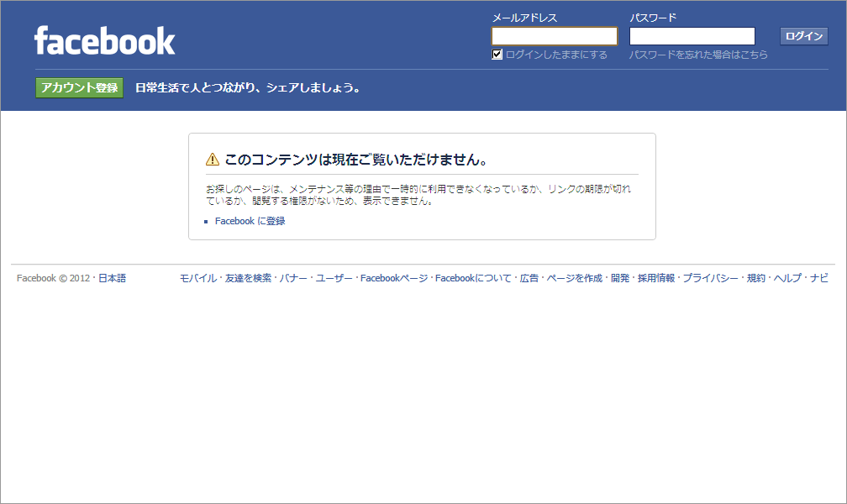The height and width of the screenshot is (504, 847).
Task: Click the warning triangle icon
Action: 213,160
